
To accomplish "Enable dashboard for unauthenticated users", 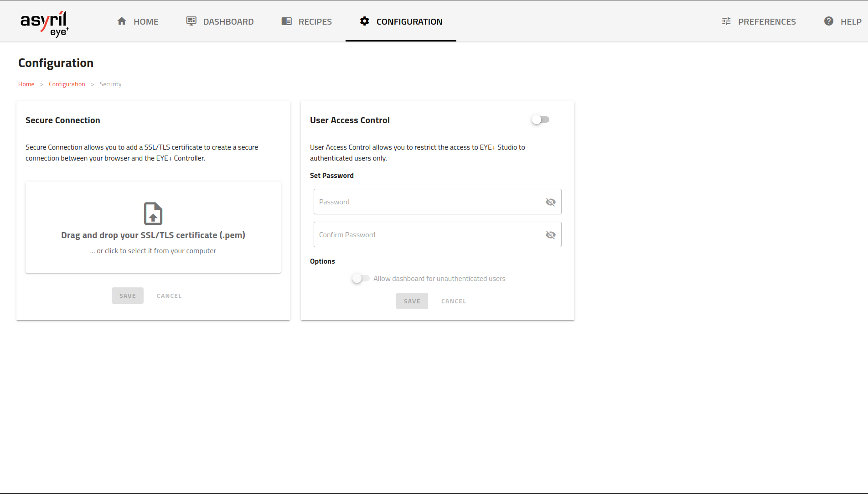I will coord(360,278).
